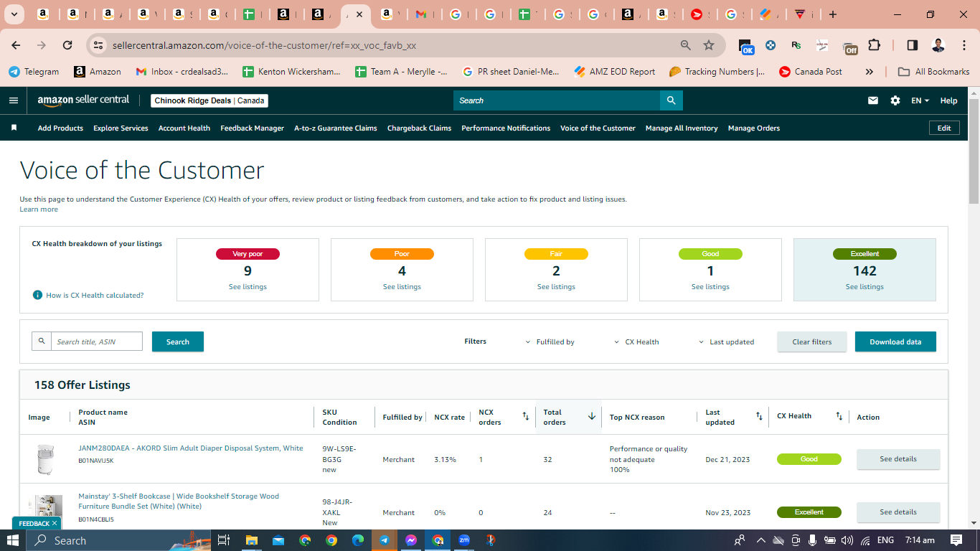The height and width of the screenshot is (551, 980).
Task: Sort by CX Health column arrows
Action: [839, 416]
